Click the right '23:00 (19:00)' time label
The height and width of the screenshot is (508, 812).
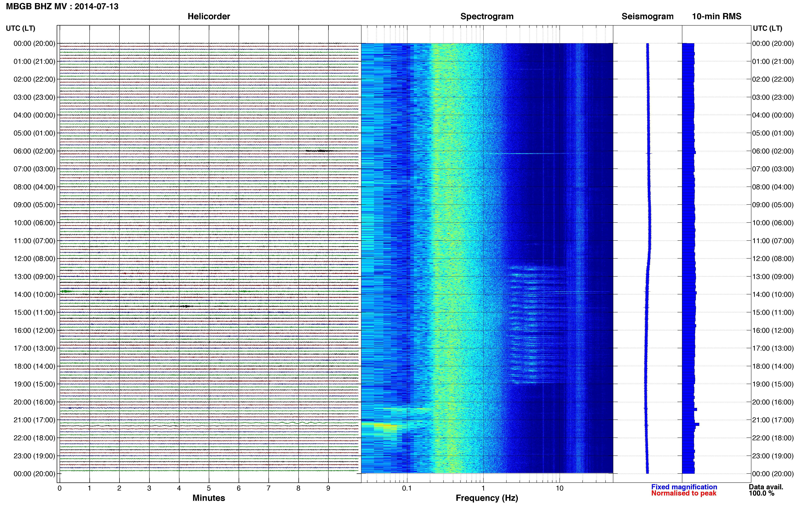click(773, 456)
